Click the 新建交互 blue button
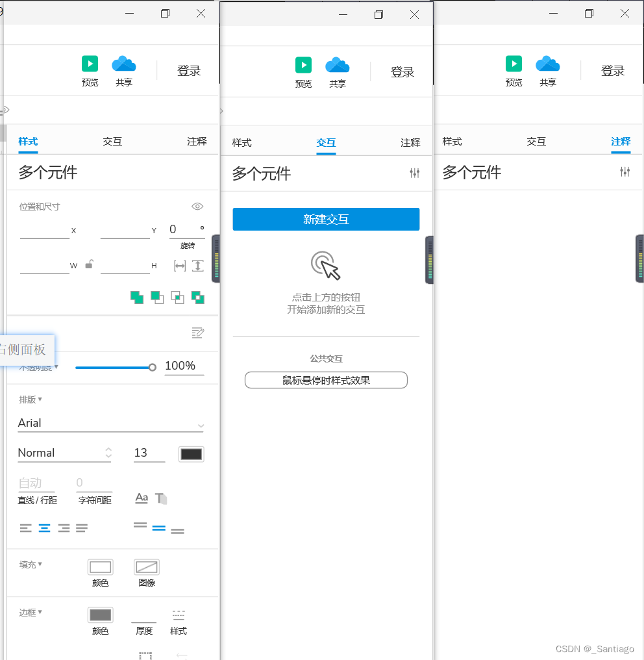The width and height of the screenshot is (644, 660). point(326,219)
